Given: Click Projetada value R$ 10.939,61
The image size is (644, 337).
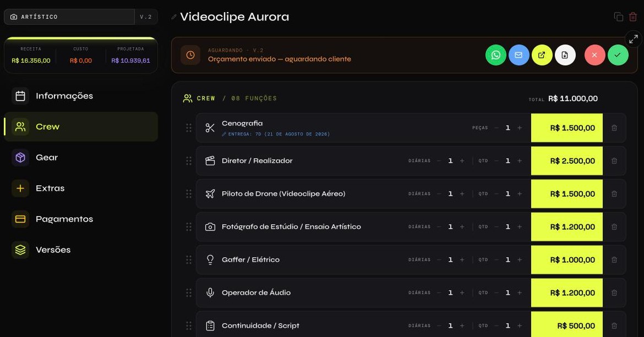Looking at the screenshot, I should pos(130,60).
